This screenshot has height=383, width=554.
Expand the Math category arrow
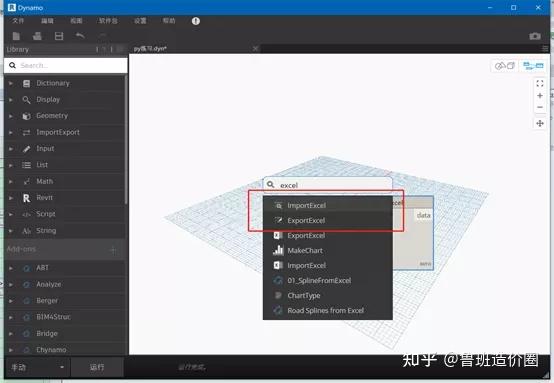point(11,182)
